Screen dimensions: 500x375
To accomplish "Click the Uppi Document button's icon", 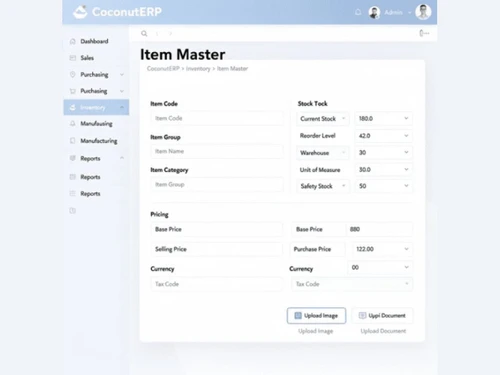I will [362, 316].
